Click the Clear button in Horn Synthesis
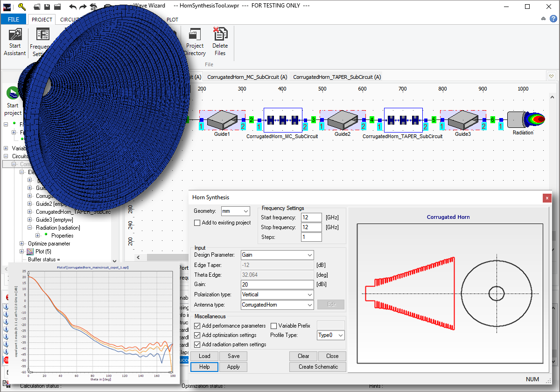Viewport: 560px width, 392px height. [x=303, y=356]
